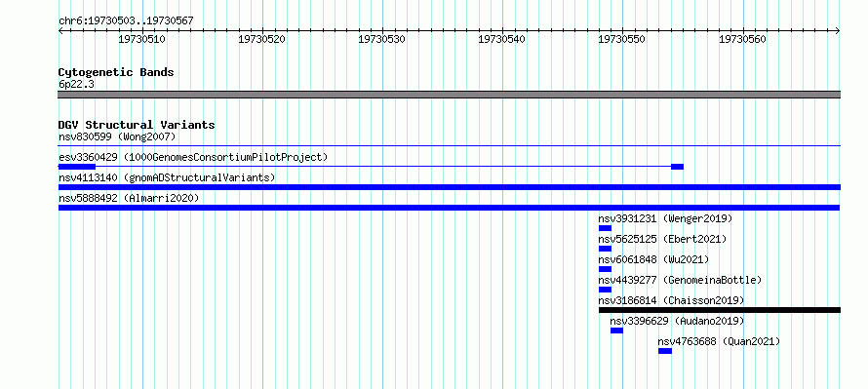
Task: Open nsv5625125 (Ebert2021) label
Action: pos(662,239)
